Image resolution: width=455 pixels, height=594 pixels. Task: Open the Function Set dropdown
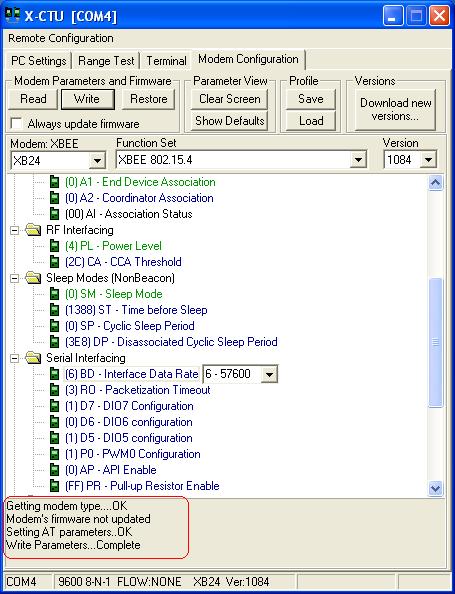(x=358, y=160)
